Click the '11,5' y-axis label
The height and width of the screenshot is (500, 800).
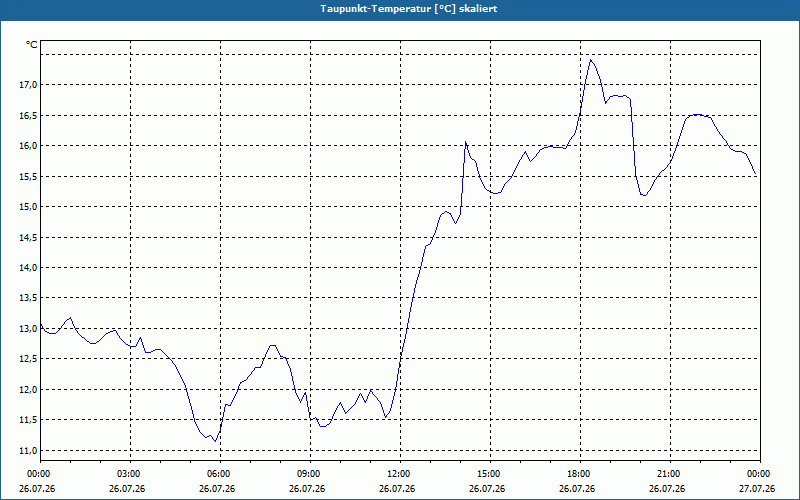click(x=28, y=420)
